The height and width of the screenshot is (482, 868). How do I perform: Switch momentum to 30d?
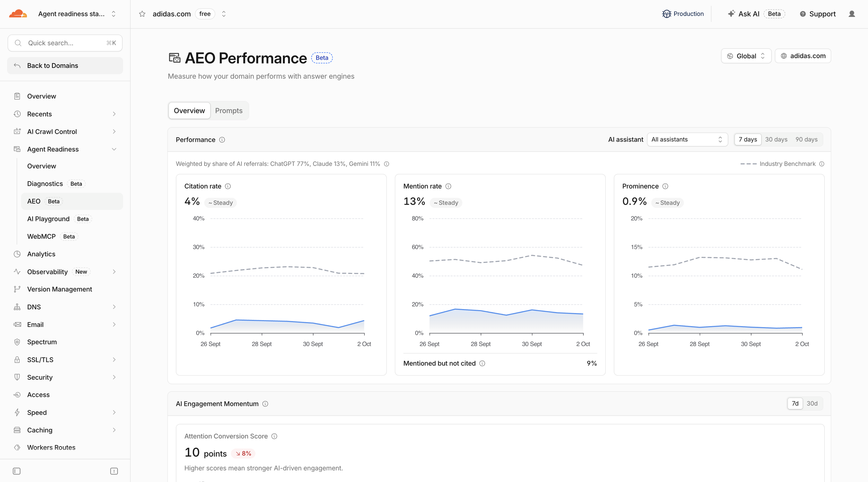pos(812,403)
